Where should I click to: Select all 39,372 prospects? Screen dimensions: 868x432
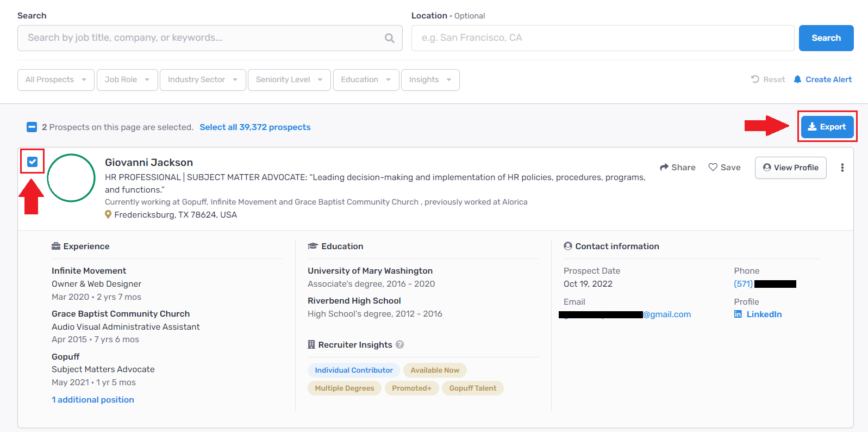255,127
